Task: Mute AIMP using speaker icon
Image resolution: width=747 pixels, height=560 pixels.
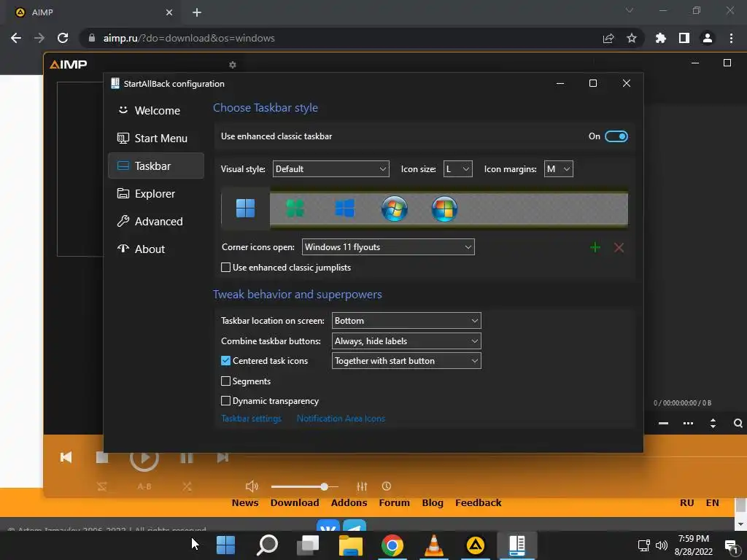Action: [x=252, y=486]
